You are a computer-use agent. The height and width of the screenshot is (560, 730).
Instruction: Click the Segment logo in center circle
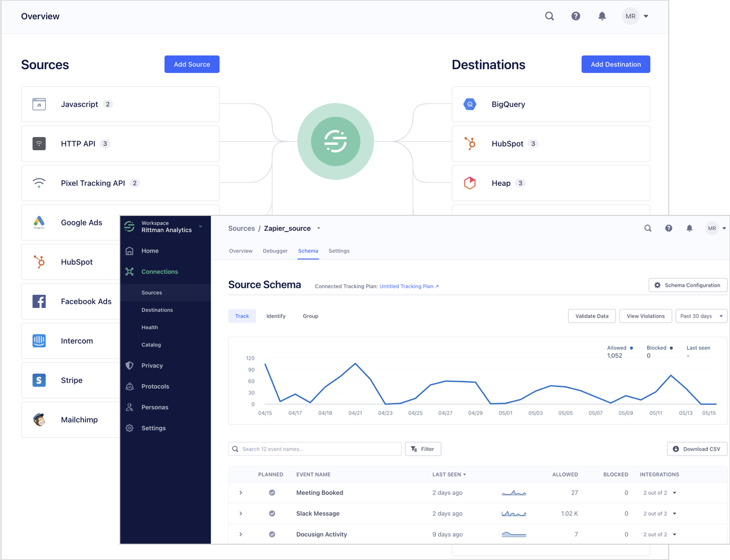335,141
